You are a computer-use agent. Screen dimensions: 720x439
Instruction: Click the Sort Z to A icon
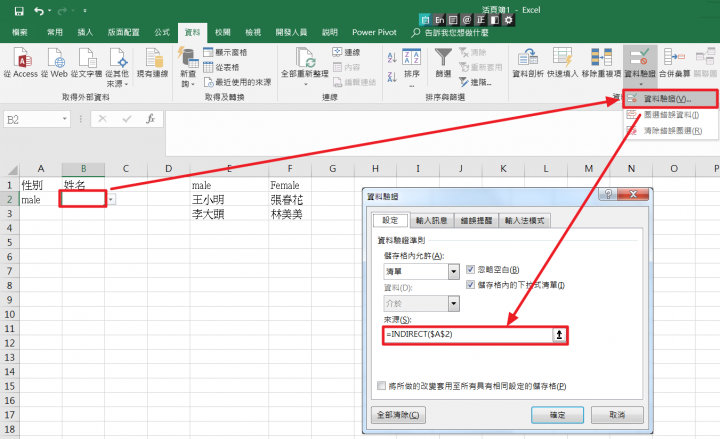(392, 77)
